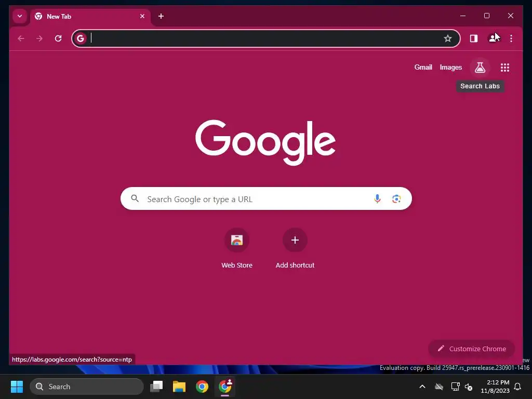
Task: Open the Google apps grid
Action: (505, 68)
